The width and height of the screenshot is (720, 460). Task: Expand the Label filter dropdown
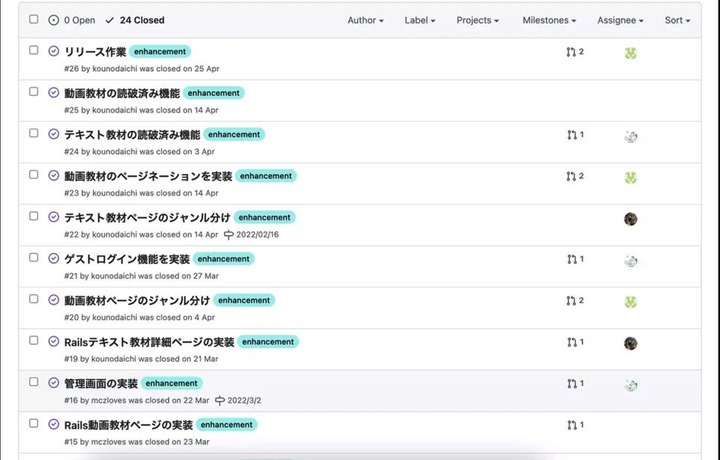click(420, 20)
